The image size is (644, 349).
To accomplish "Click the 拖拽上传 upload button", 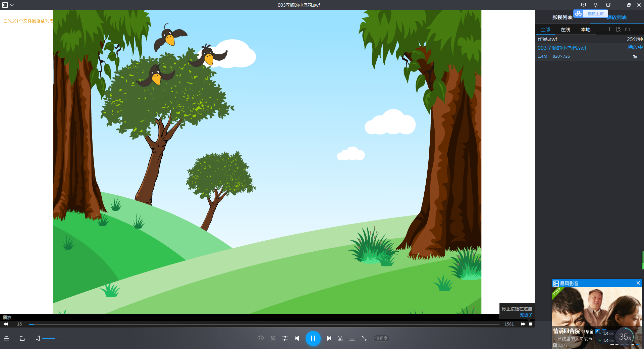I will pos(595,14).
